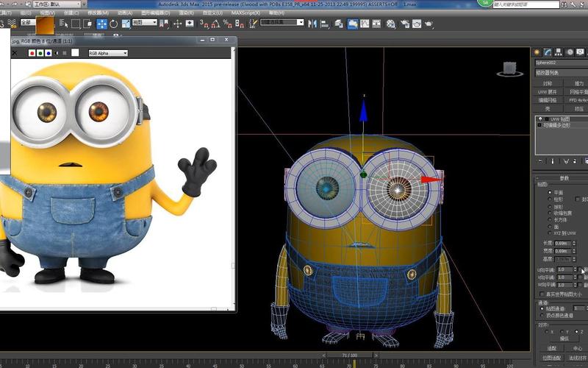This screenshot has height=368, width=588.
Task: Open the 动画(A) menu
Action: 124,13
